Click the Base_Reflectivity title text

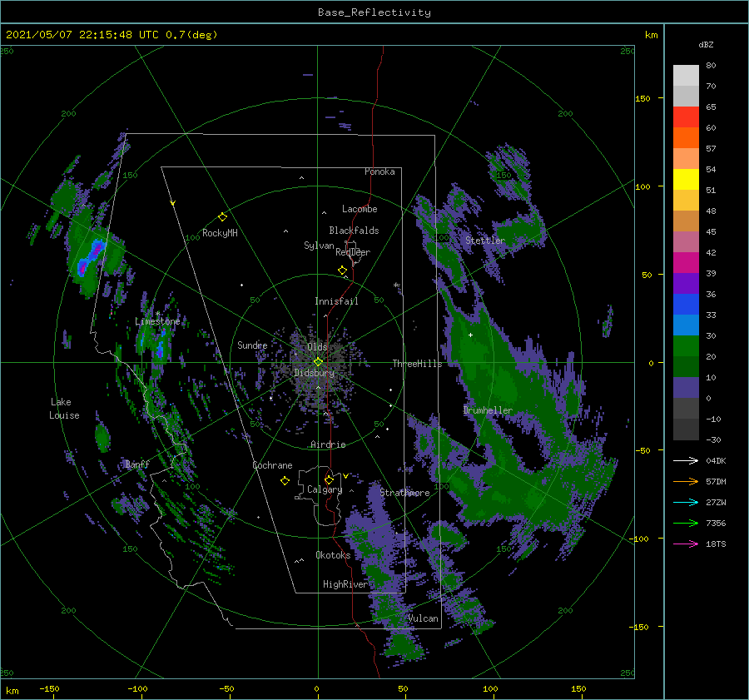click(374, 12)
